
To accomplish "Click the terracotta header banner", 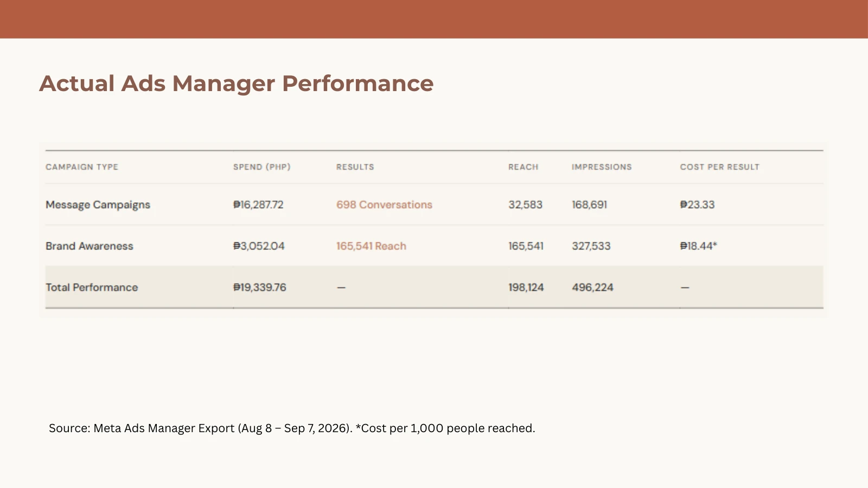I will (x=434, y=19).
